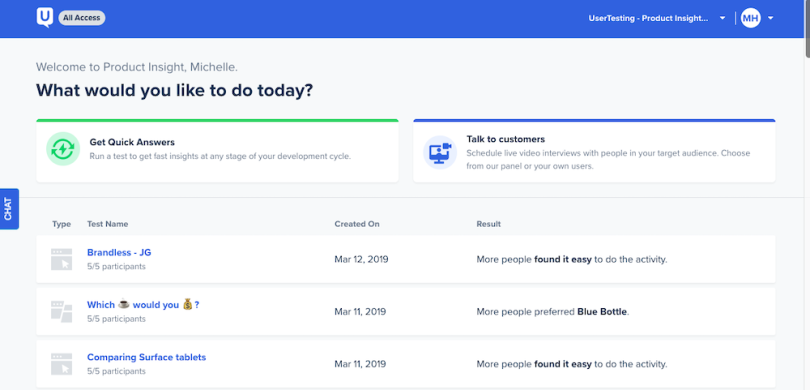The height and width of the screenshot is (390, 810).
Task: Open the Get Quick Answers card
Action: (x=217, y=151)
